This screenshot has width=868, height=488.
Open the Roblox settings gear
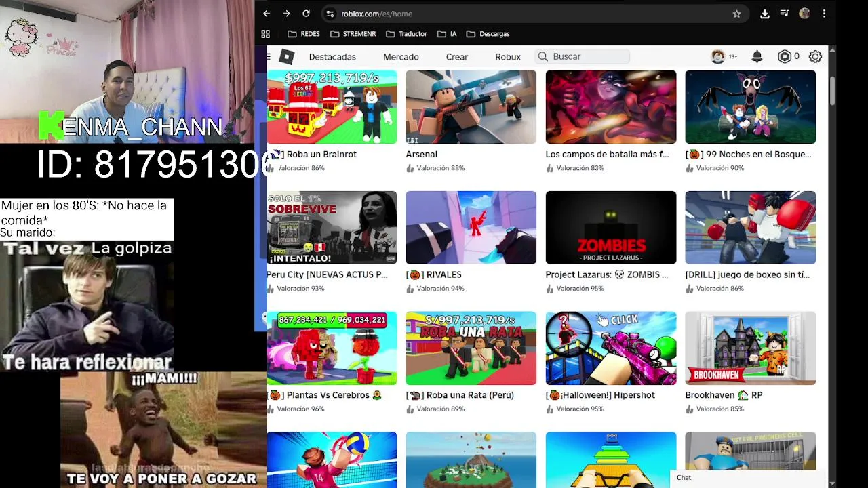pyautogui.click(x=815, y=57)
